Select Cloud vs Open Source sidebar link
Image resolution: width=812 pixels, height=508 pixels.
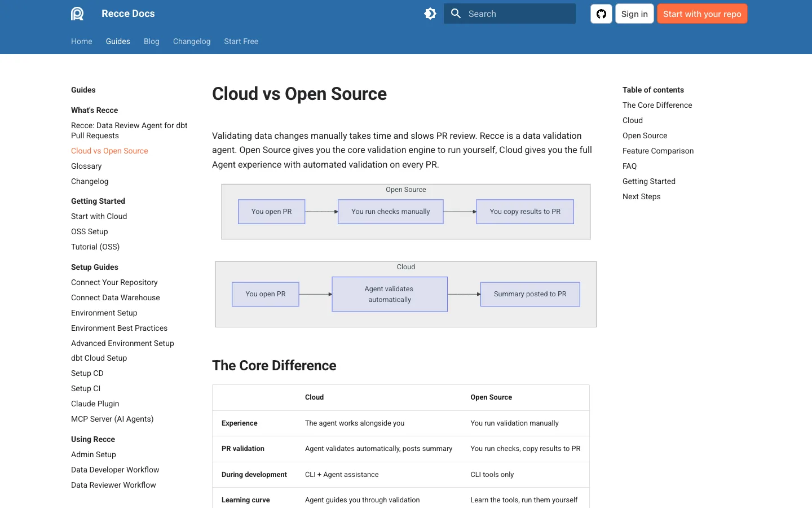tap(109, 151)
